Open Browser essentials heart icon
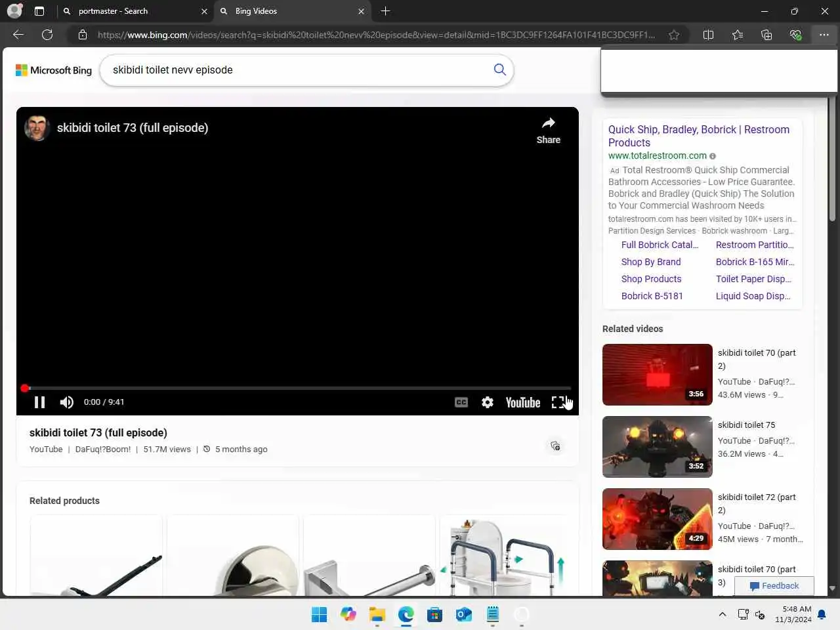This screenshot has width=840, height=630. pyautogui.click(x=795, y=35)
